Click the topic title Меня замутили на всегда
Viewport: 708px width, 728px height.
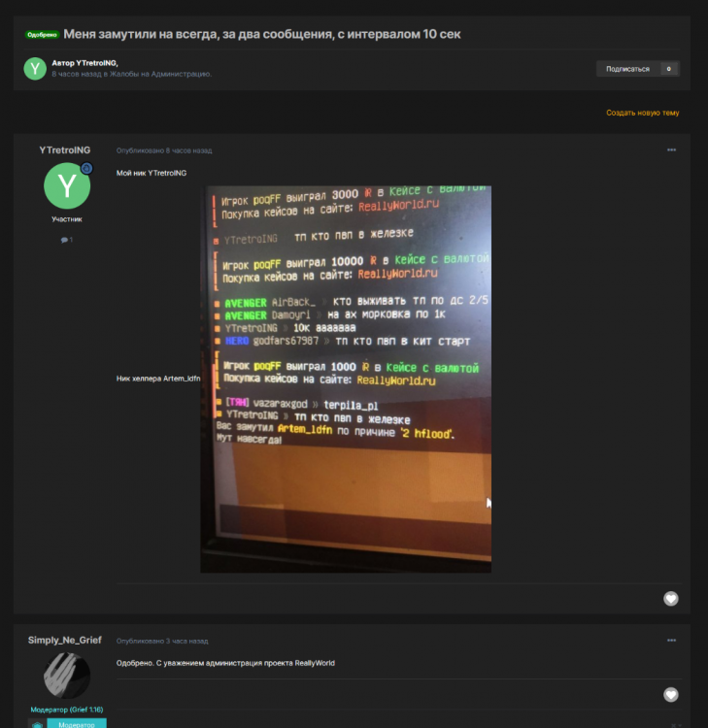click(x=262, y=34)
